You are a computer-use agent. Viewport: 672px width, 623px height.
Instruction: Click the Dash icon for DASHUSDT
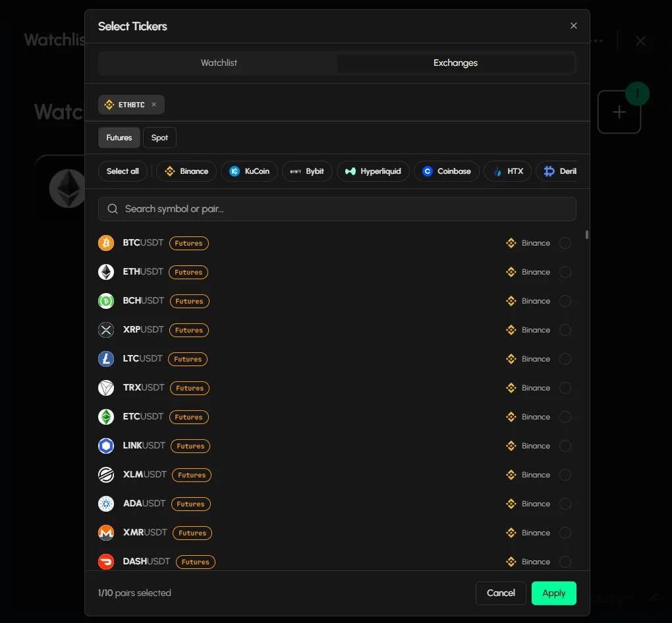(106, 562)
